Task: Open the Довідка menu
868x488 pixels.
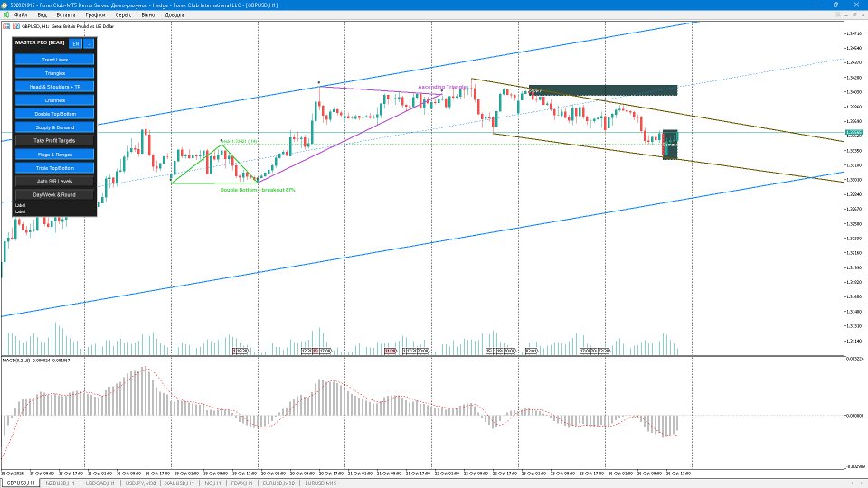Action: pos(174,15)
